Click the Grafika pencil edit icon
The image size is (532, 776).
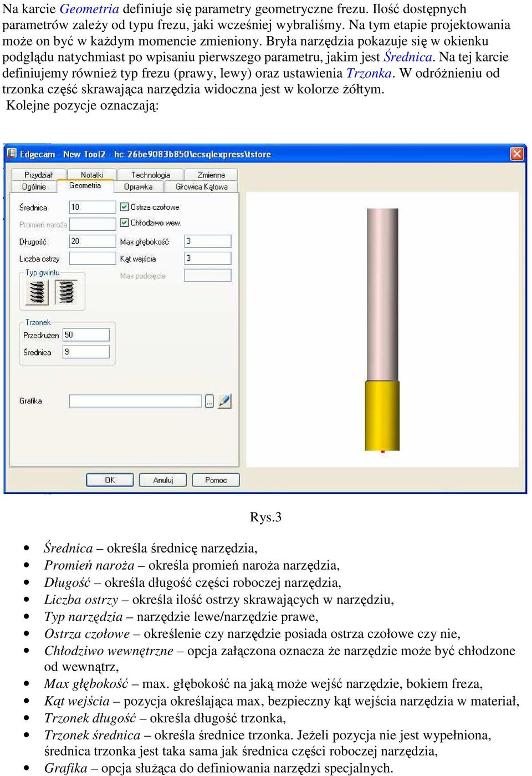pyautogui.click(x=224, y=401)
